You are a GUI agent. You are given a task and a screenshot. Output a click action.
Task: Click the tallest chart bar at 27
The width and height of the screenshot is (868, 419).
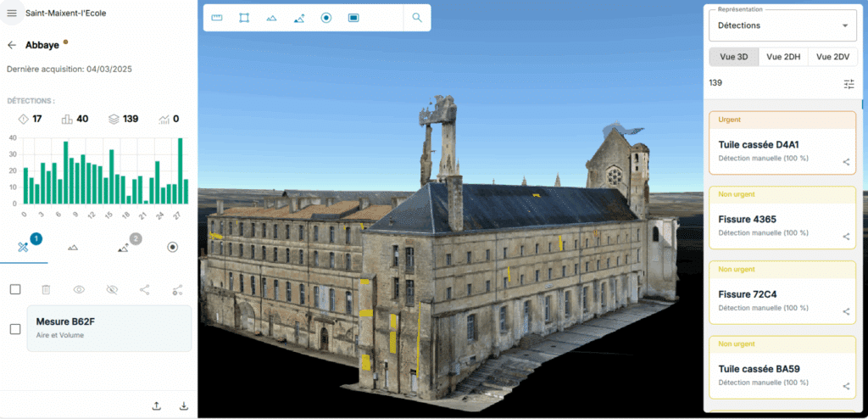click(180, 170)
